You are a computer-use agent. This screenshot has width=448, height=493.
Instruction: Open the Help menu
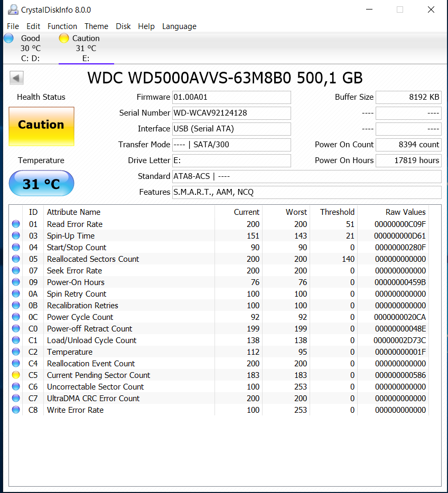[x=146, y=26]
